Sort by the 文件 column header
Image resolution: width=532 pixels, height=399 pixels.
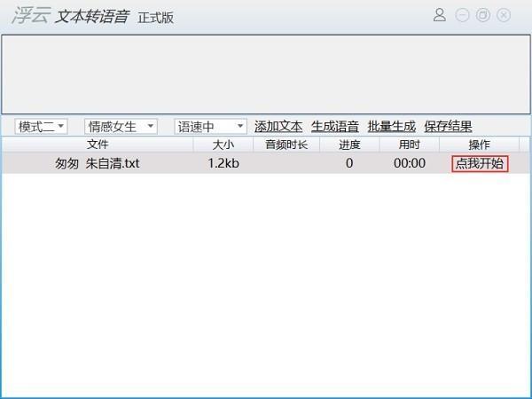coord(98,145)
